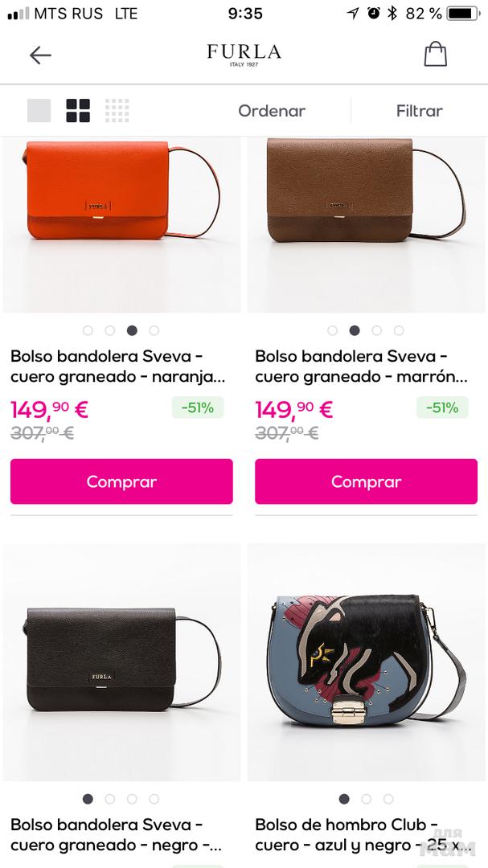Viewport: 488px width, 868px height.
Task: Select third image dot of Club shoulder bag
Action: pyautogui.click(x=388, y=799)
